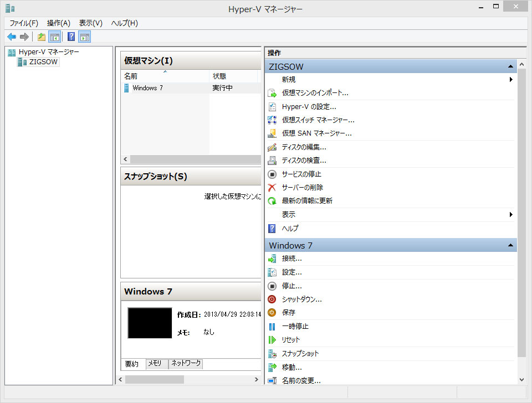
Task: Click the 設定 settings icon under Windows 7
Action: tap(272, 272)
